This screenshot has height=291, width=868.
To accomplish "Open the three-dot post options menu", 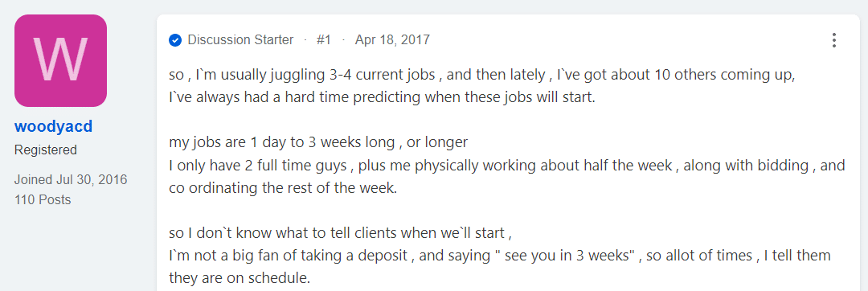I will tap(833, 40).
